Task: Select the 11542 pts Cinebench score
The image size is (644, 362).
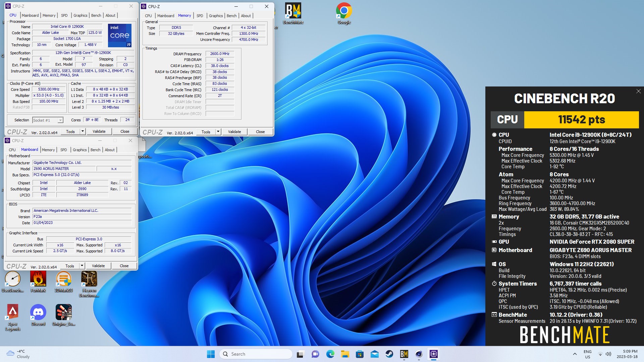Action: tap(581, 120)
